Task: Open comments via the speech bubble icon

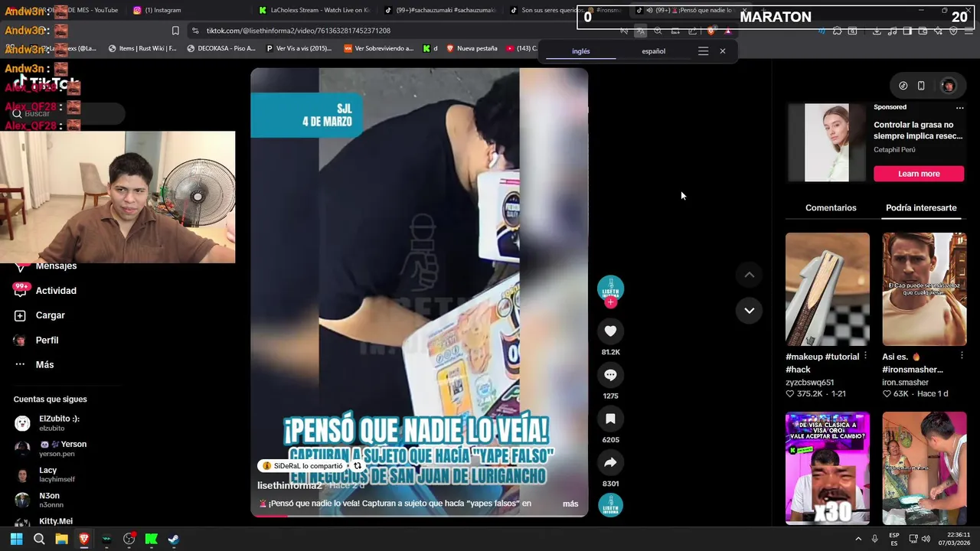Action: [610, 375]
